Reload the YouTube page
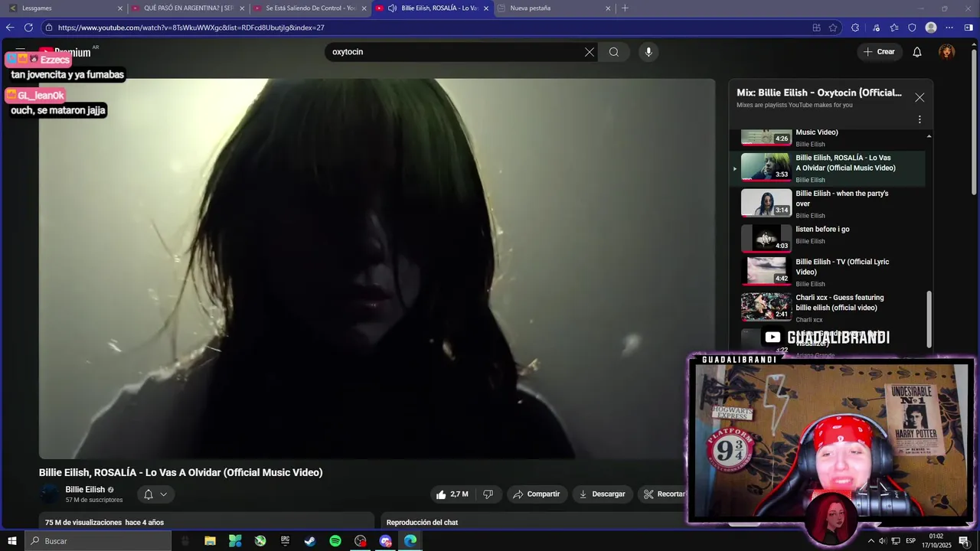The width and height of the screenshot is (980, 551). [28, 28]
